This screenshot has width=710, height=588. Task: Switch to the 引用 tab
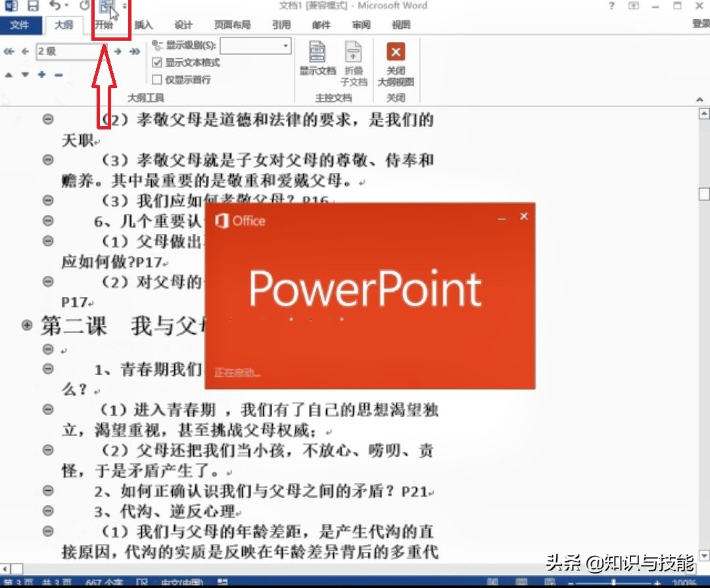(x=281, y=24)
